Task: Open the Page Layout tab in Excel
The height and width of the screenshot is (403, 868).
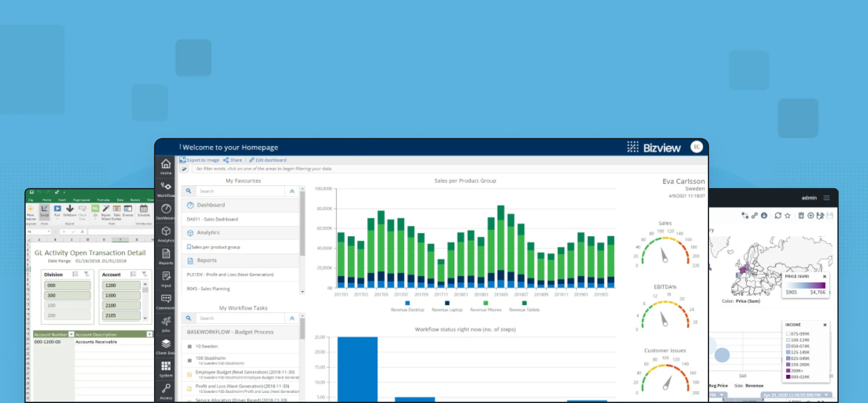Action: pyautogui.click(x=81, y=200)
